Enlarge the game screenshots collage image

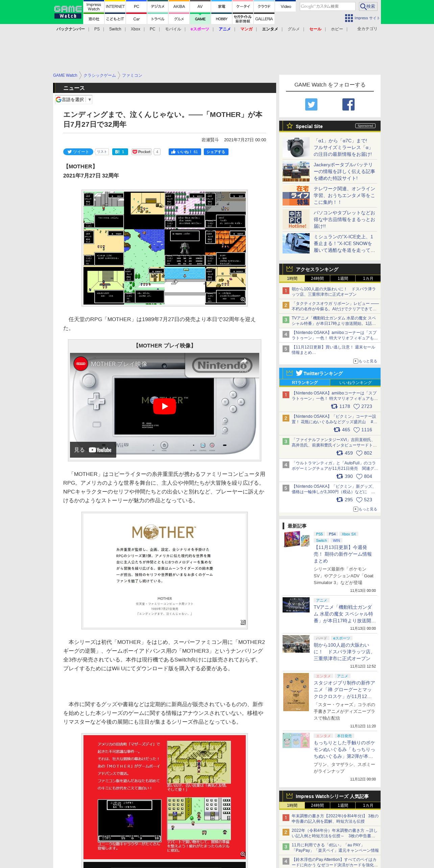[x=165, y=248]
